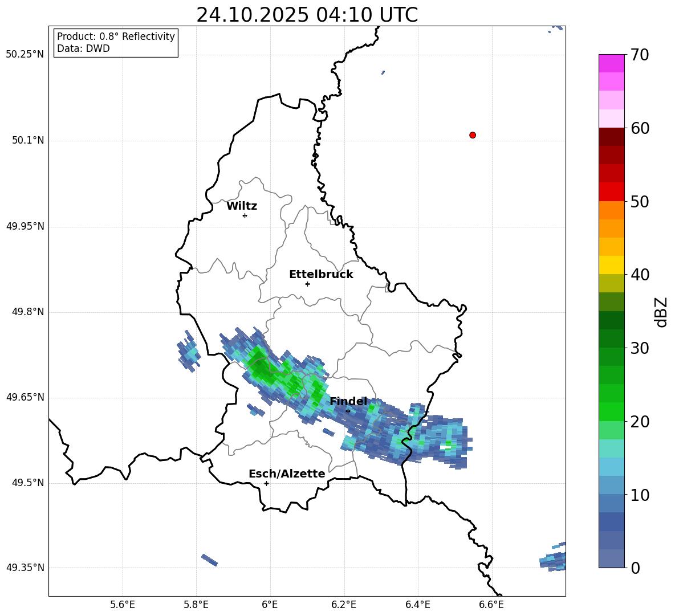Click the Esch/Alzette cross marker
This screenshot has height=616, width=675.
[266, 483]
